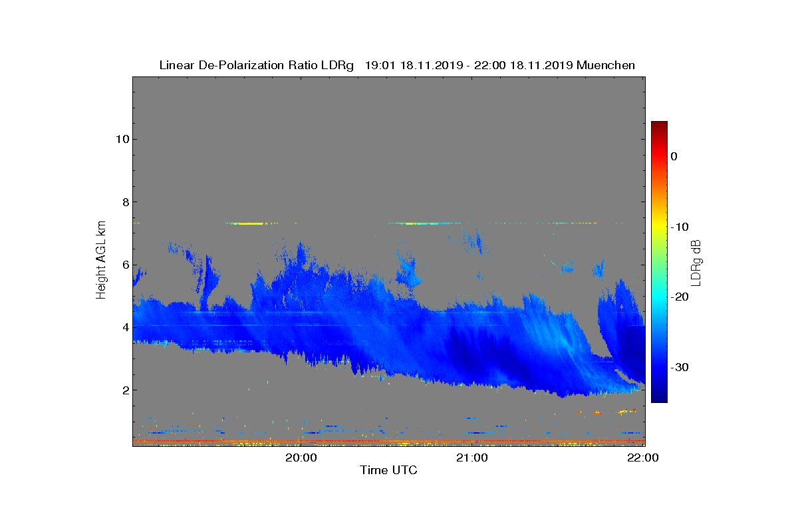Click the 'Time UTC' x-axis label
The width and height of the screenshot is (798, 532).
(x=389, y=470)
